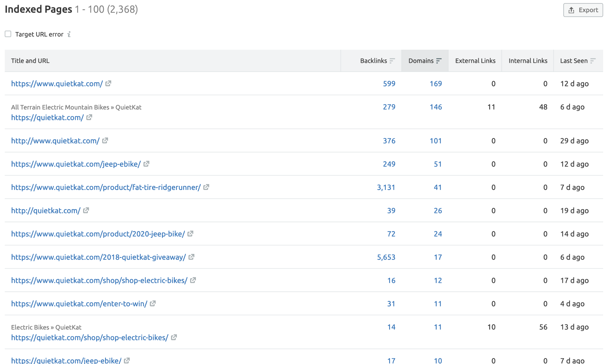This screenshot has width=610, height=364.
Task: Click the Export button
Action: pyautogui.click(x=583, y=9)
